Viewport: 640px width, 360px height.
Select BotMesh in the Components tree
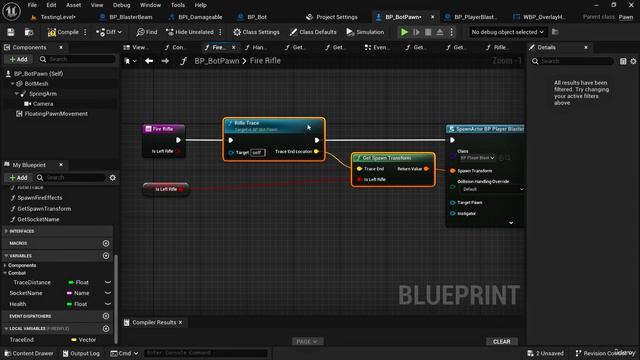click(36, 83)
